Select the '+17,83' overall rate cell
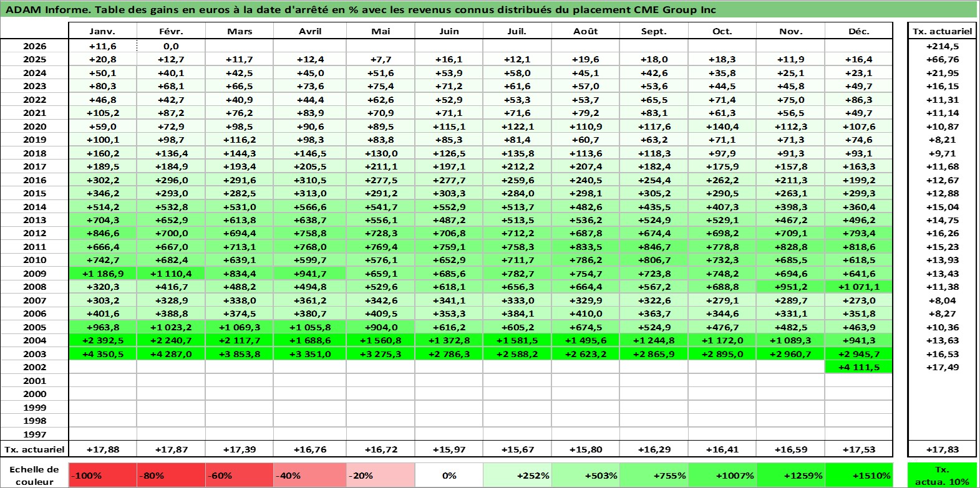Screen dimensions: 980x488 942,449
